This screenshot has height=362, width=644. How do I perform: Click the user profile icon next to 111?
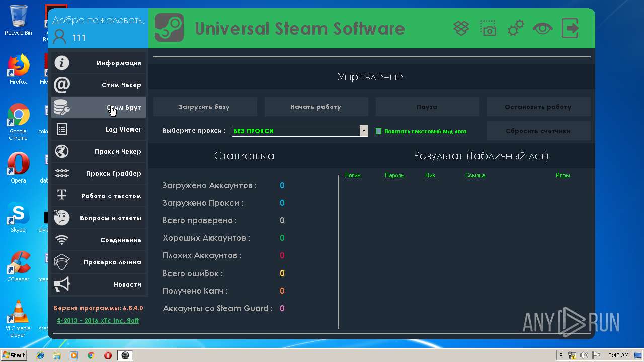point(59,37)
